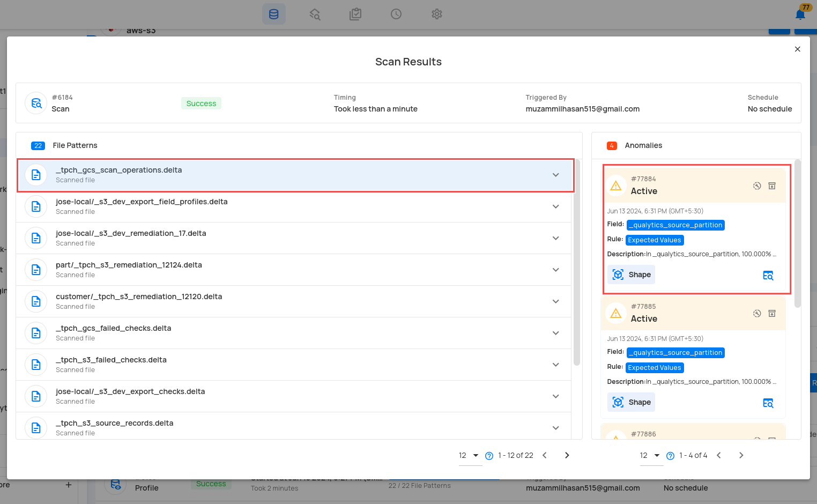Expand jose-local/_s3_dev_export_field_profiles.delta row
The height and width of the screenshot is (504, 817).
(556, 206)
